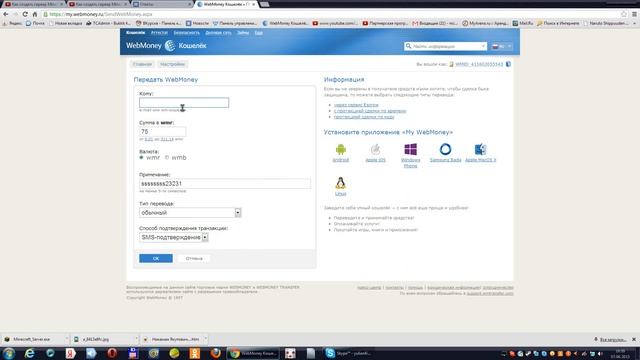Switch to the active WebMoney Кошелек tab
640x360 pixels.
(x=226, y=4)
